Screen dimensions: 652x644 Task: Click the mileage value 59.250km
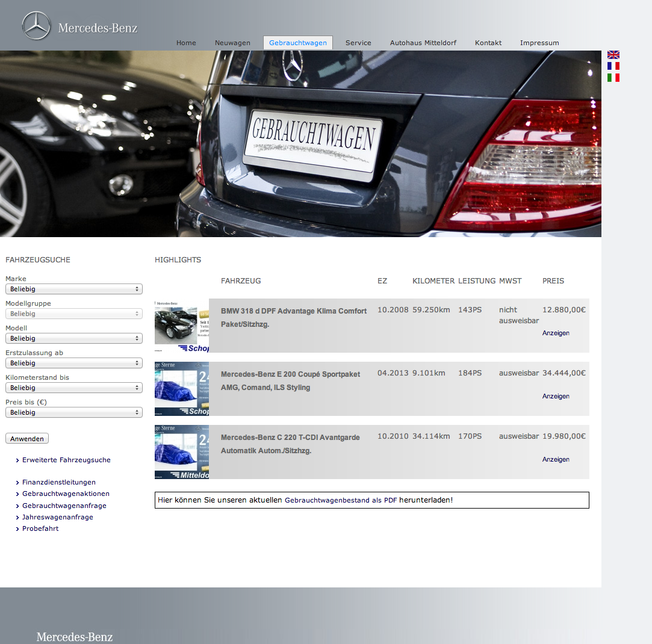click(431, 310)
